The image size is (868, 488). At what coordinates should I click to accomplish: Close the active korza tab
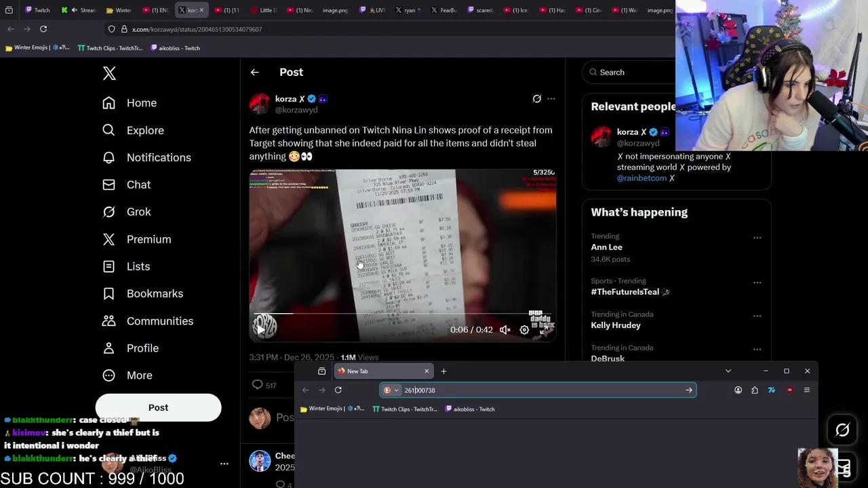[x=201, y=10]
